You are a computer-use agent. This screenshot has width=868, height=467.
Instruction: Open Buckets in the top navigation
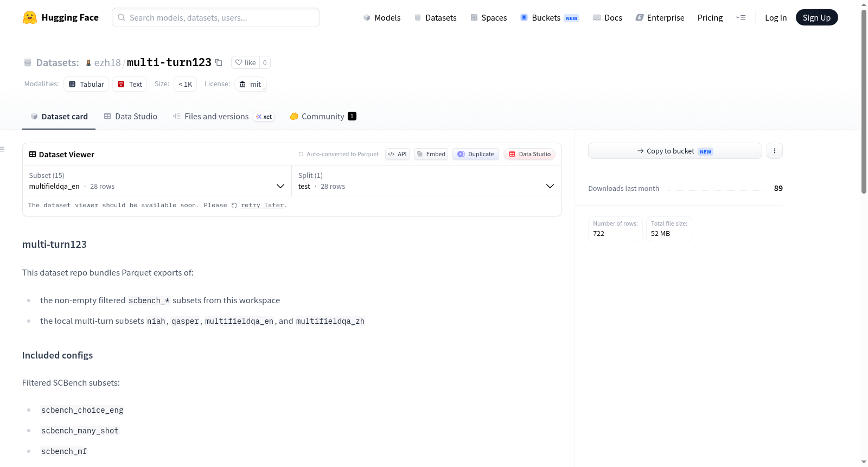(x=550, y=17)
